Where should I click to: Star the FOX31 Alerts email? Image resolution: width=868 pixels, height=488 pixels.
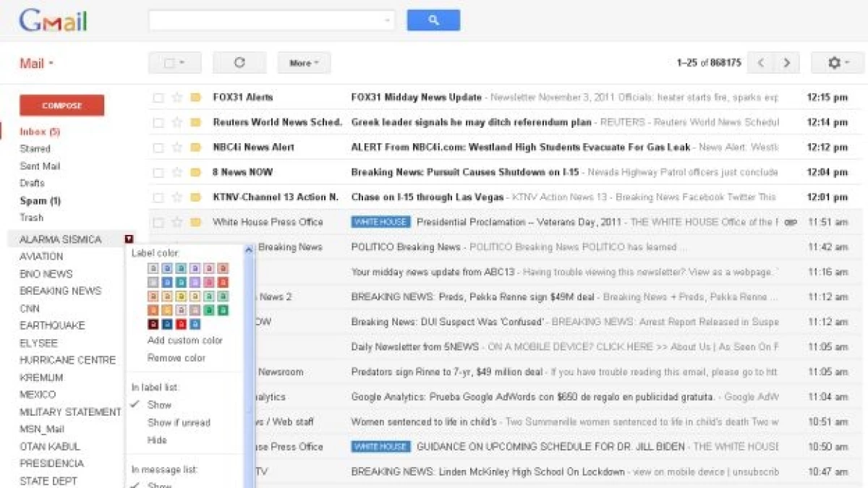(x=176, y=98)
